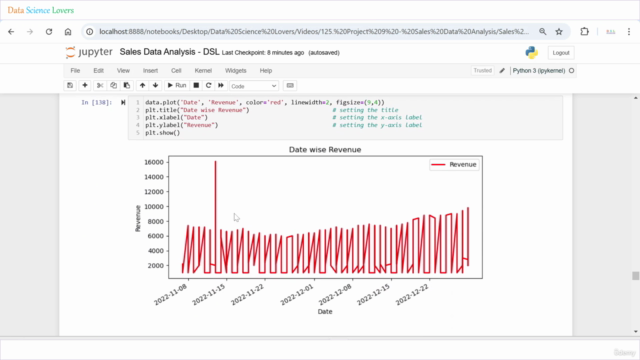
Task: Save and checkpoint the notebook
Action: [x=70, y=86]
